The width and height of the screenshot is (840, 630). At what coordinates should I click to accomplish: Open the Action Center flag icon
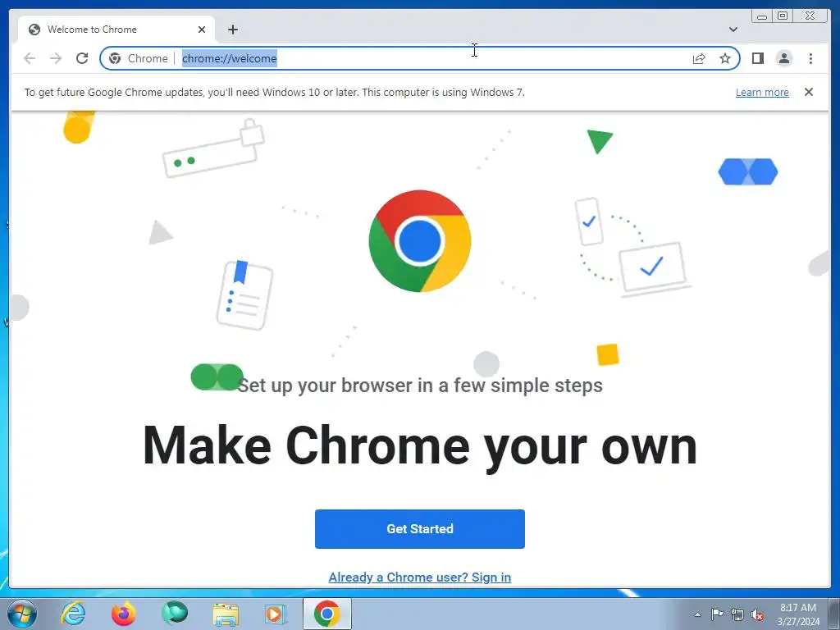(x=717, y=614)
